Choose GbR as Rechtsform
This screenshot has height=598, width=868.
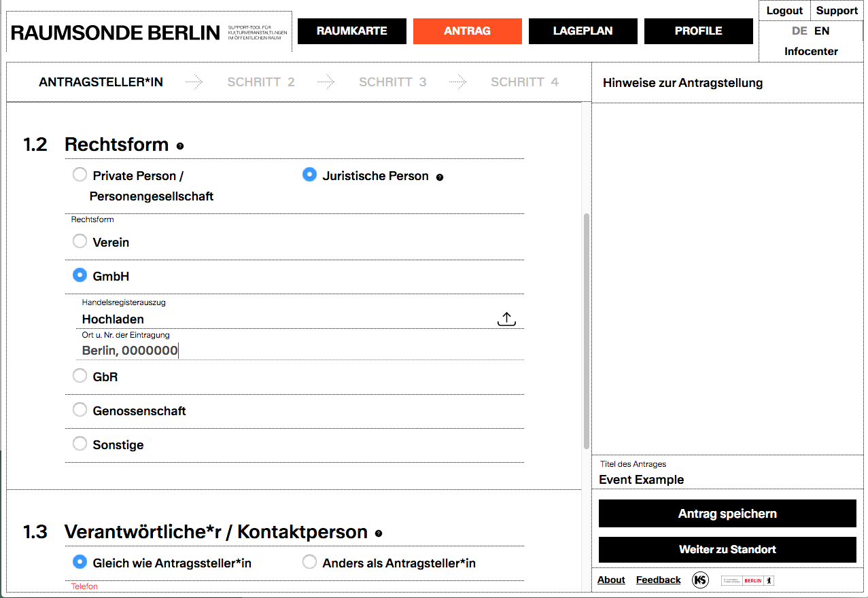pyautogui.click(x=80, y=375)
